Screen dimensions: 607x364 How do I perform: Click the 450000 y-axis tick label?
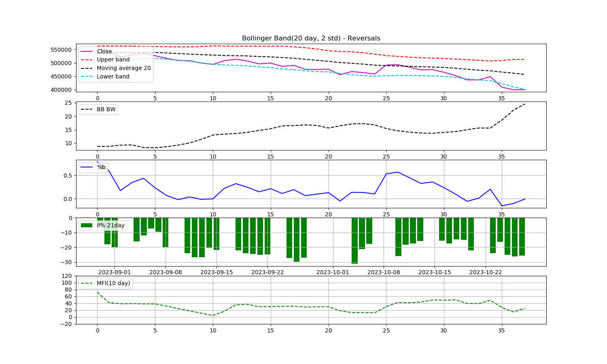[61, 76]
